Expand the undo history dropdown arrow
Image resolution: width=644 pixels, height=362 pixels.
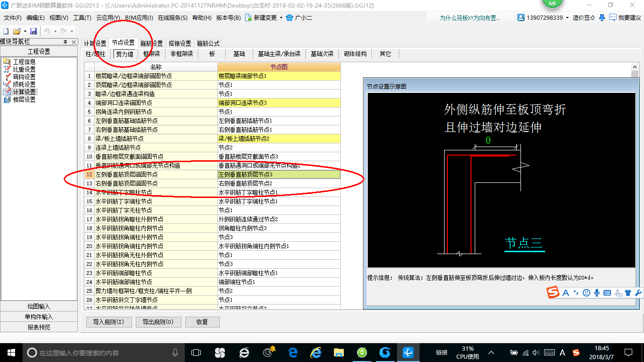[54, 31]
